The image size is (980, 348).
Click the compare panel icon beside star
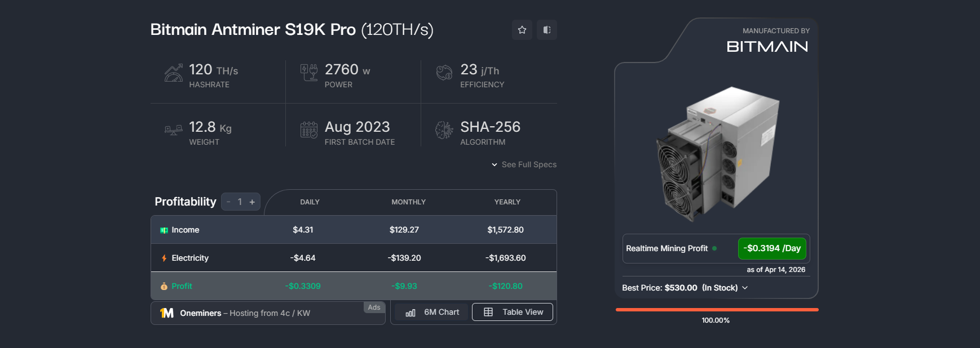pyautogui.click(x=546, y=30)
